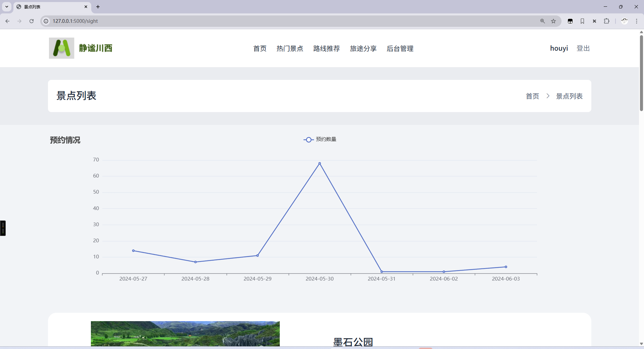Restore down the browser window
The image size is (644, 349).
[x=621, y=7]
